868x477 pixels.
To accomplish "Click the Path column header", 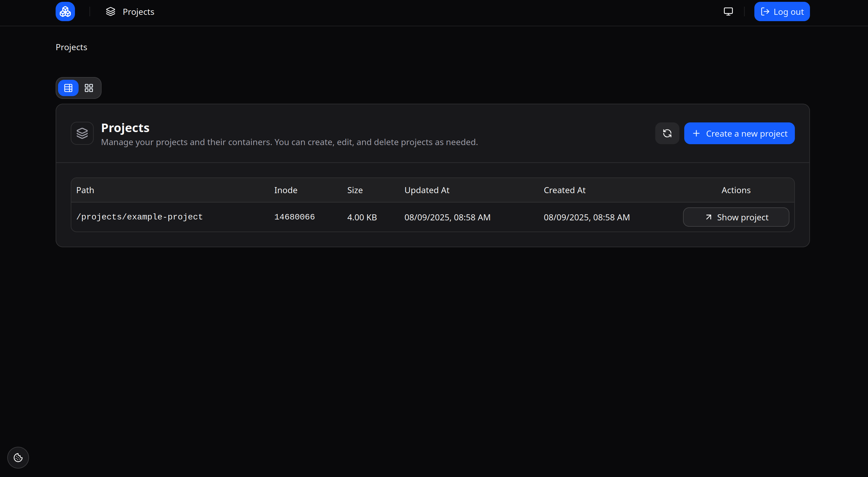I will [85, 190].
